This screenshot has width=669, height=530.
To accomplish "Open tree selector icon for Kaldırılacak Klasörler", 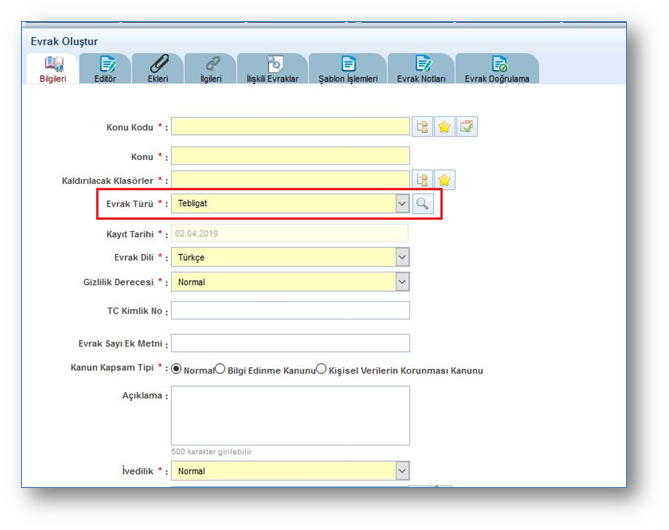I will pos(423,180).
